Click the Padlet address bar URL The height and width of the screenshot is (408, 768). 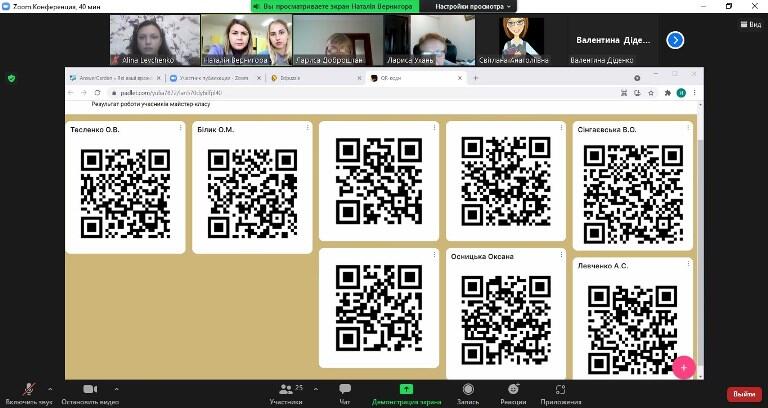[171, 93]
